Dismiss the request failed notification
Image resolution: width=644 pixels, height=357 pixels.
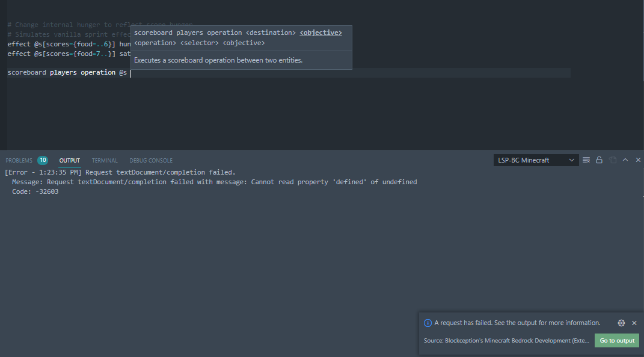coord(634,323)
